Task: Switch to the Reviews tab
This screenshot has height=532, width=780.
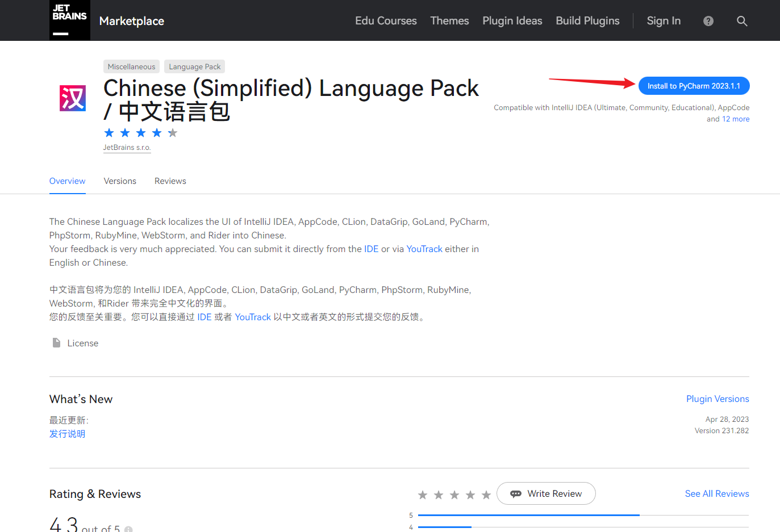Action: point(170,181)
